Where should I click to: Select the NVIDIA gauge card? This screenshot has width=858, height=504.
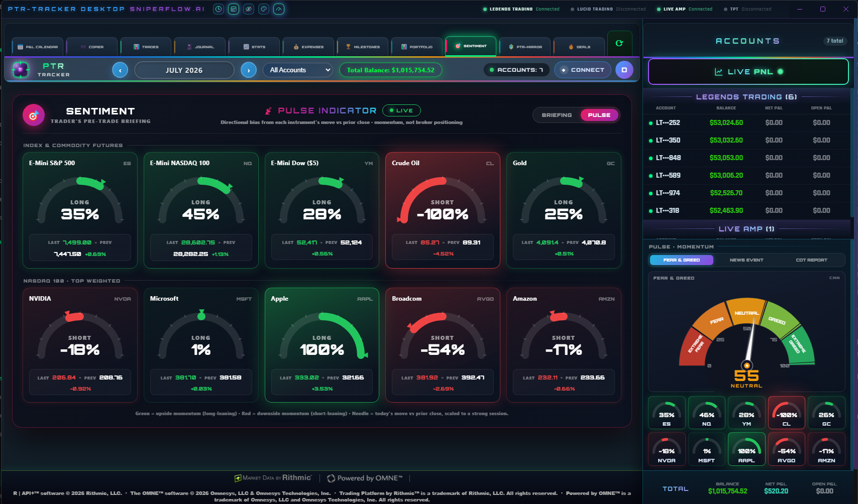80,345
